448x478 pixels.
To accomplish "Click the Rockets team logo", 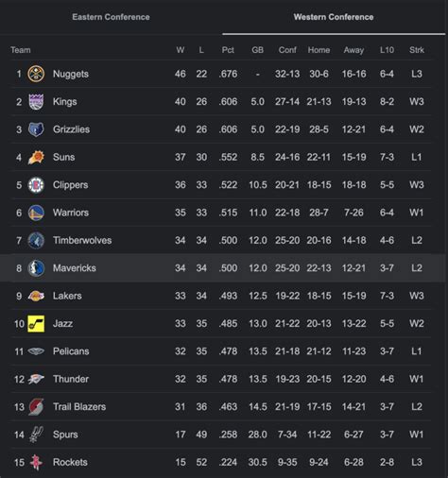I will 36,462.
